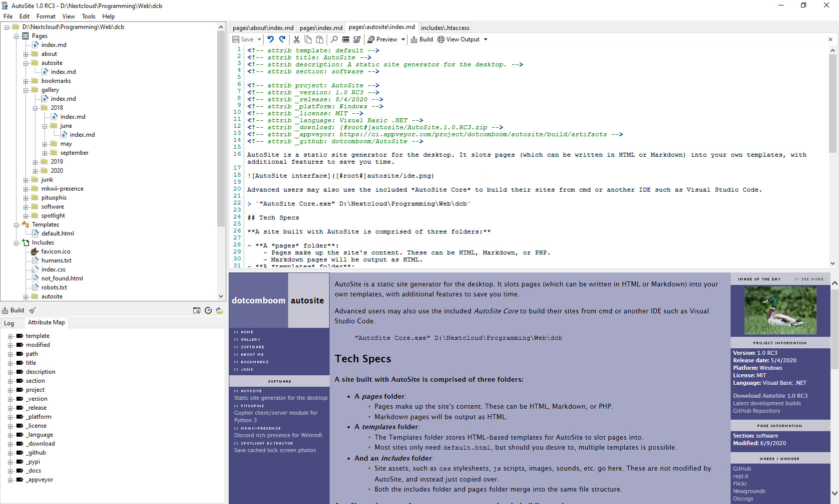Switch to the pages\about\index.md tab
This screenshot has width=839, height=504.
pyautogui.click(x=263, y=28)
